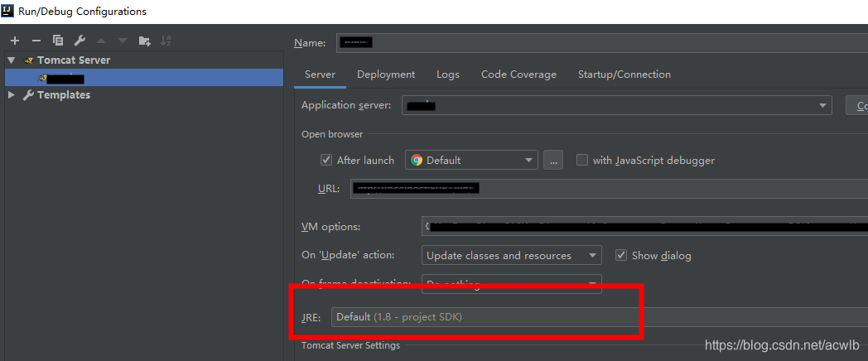Collapse the Tomcat Server tree node
868x361 pixels.
point(12,60)
